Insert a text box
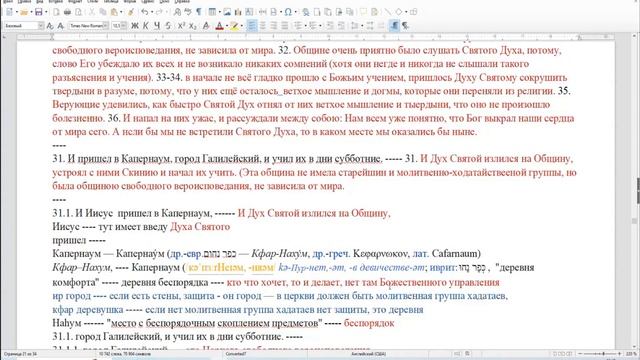640x360 pixels. tap(249, 12)
